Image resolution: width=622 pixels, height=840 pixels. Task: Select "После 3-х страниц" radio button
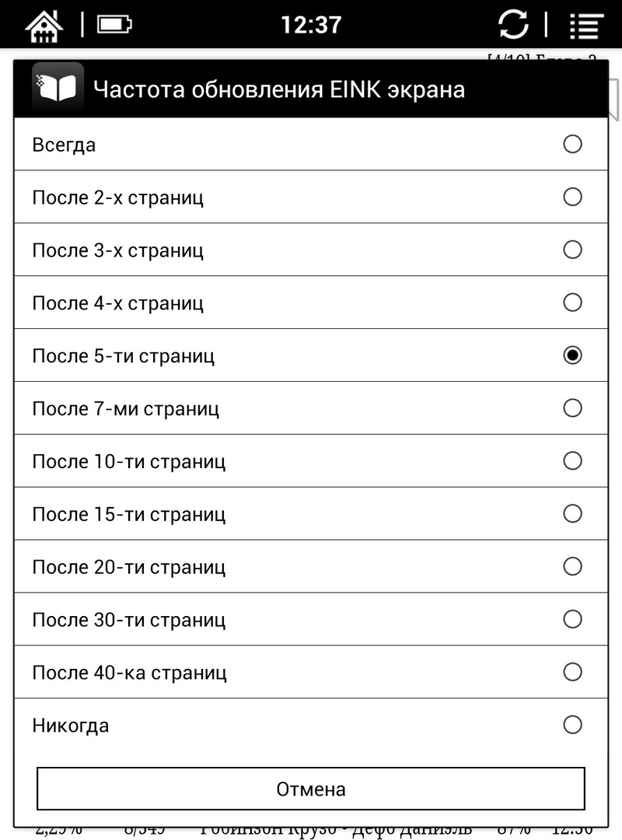tap(572, 250)
